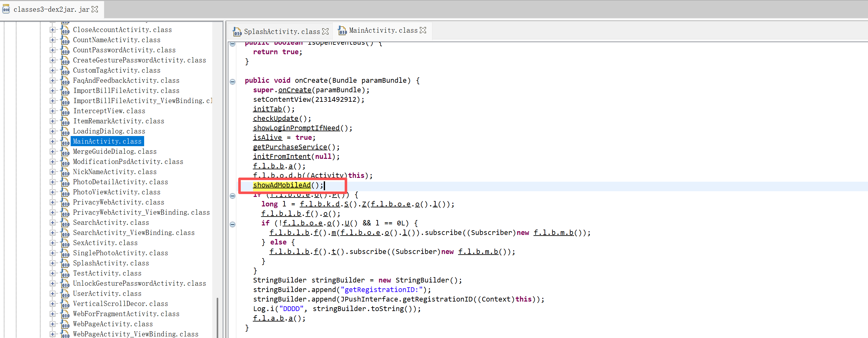868x338 pixels.
Task: Switch to the SplashActivity.class tab
Action: [x=281, y=31]
